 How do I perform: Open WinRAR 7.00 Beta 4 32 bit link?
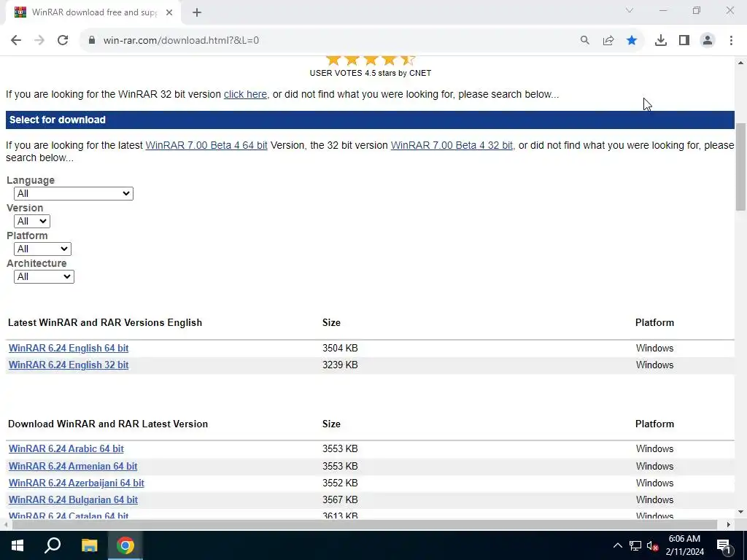click(x=452, y=145)
